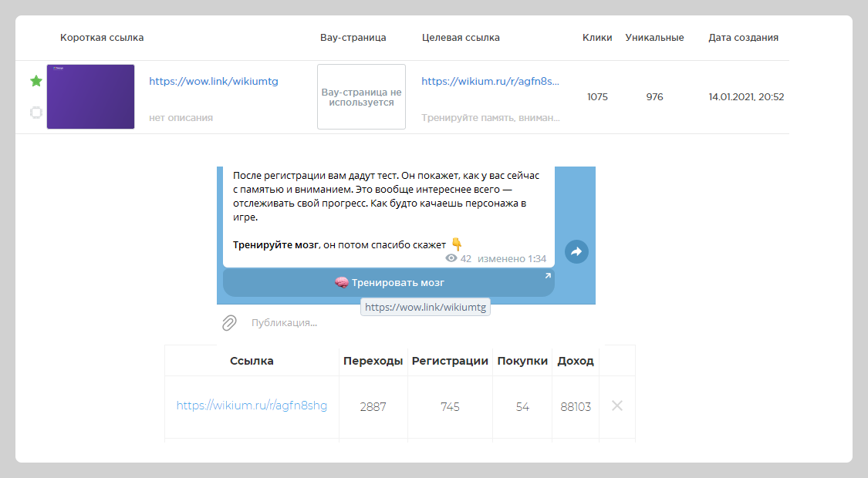Click the views eye icon showing 42
The image size is (868, 478).
[451, 258]
